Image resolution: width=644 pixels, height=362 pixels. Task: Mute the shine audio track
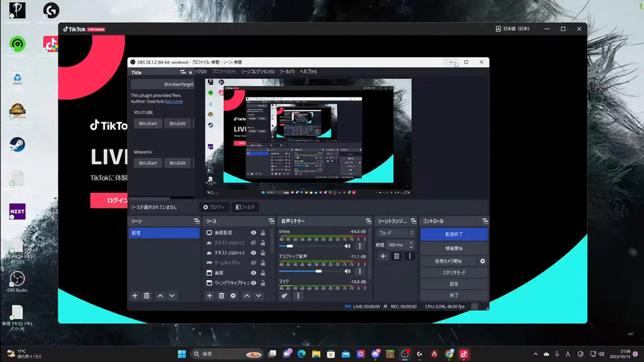pyautogui.click(x=347, y=246)
